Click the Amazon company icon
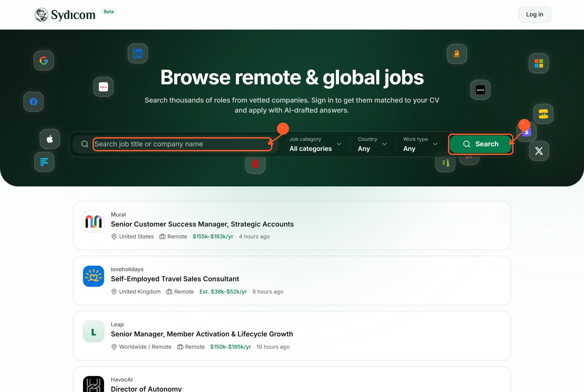Viewport: 584px width, 392px height. pos(457,54)
